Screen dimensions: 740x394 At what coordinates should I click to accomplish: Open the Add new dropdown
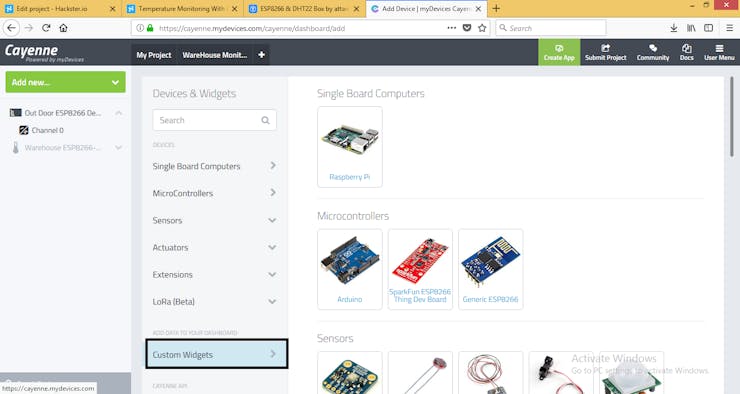[x=66, y=82]
